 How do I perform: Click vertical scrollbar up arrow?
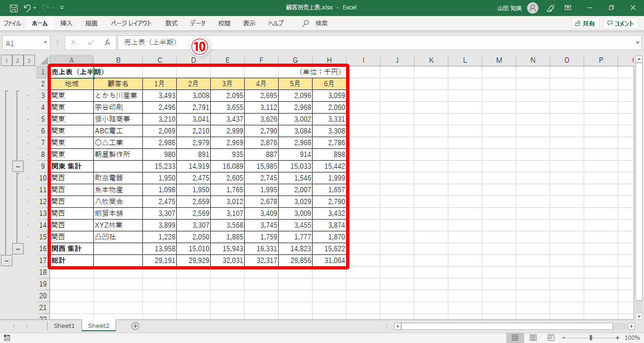tap(639, 60)
